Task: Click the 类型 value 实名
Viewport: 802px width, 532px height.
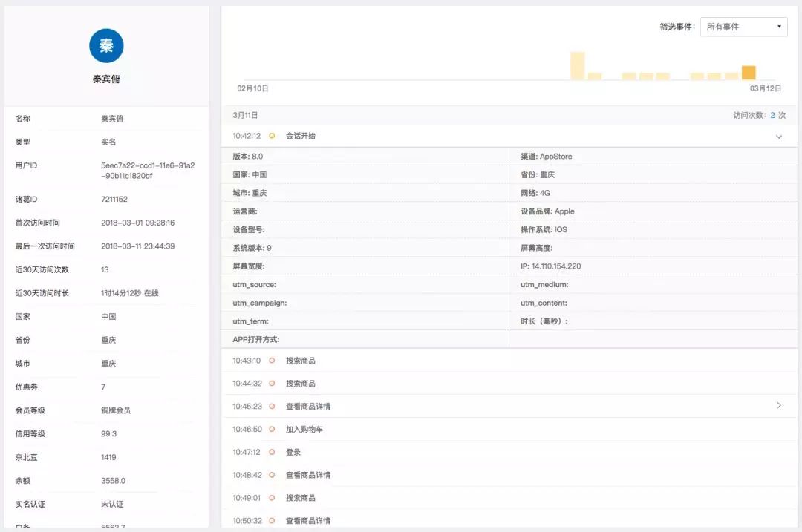Action: click(108, 142)
